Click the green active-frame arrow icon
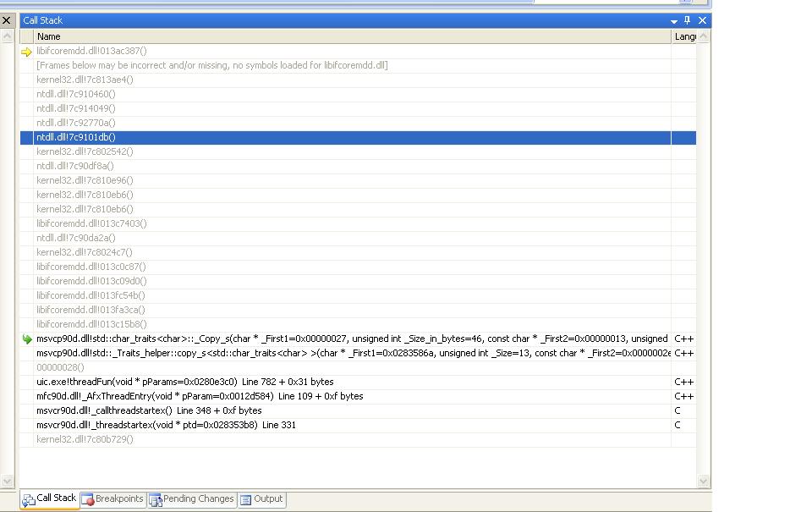 tap(26, 339)
